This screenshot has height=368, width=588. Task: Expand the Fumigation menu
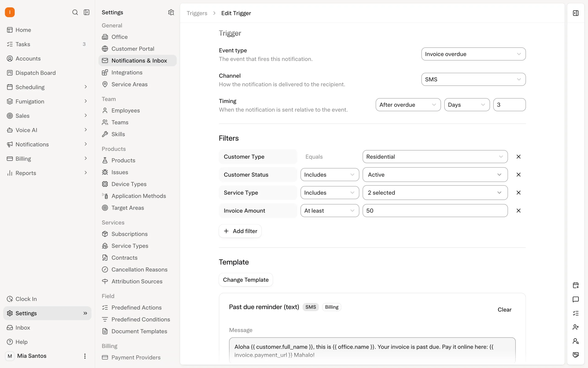click(47, 101)
